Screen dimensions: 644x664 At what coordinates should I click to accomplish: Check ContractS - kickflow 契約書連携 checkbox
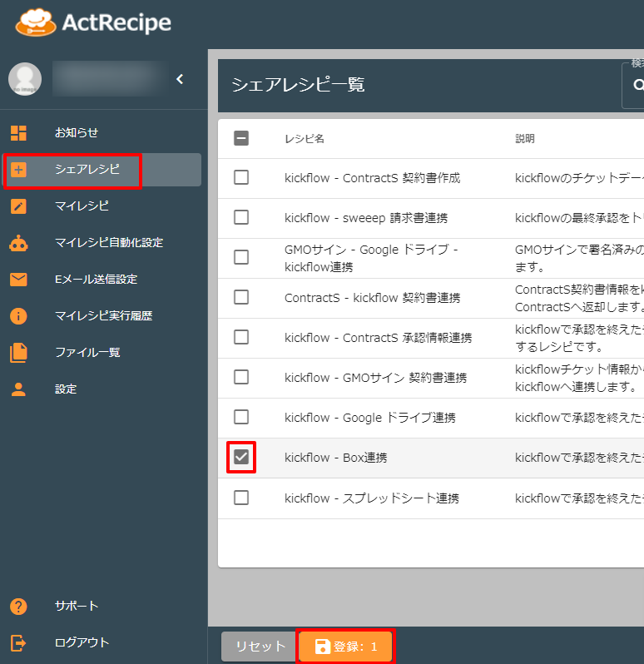click(x=241, y=297)
